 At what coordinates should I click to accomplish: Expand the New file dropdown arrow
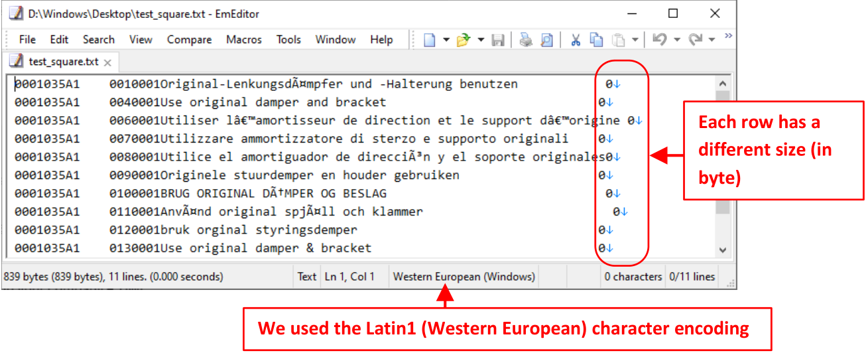(446, 40)
